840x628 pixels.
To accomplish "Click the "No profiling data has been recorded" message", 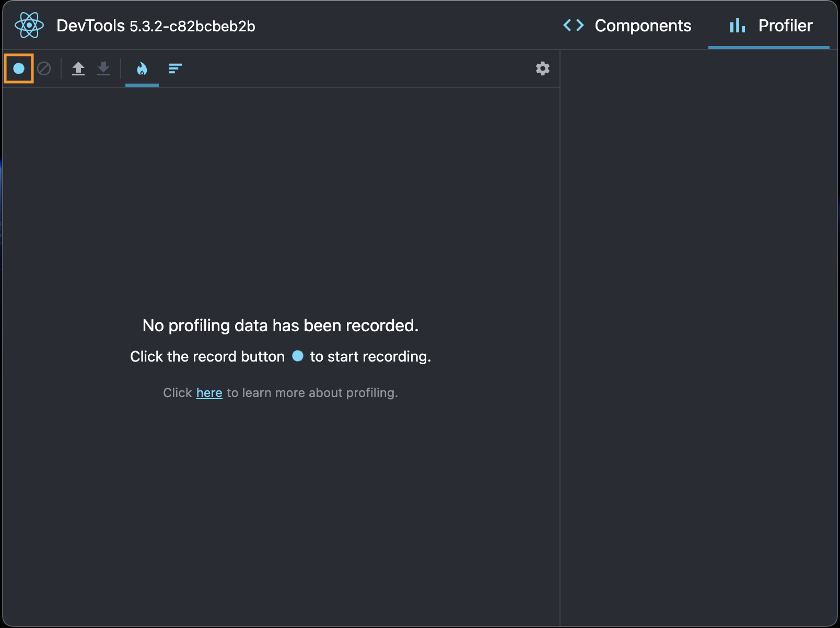I will tap(281, 325).
